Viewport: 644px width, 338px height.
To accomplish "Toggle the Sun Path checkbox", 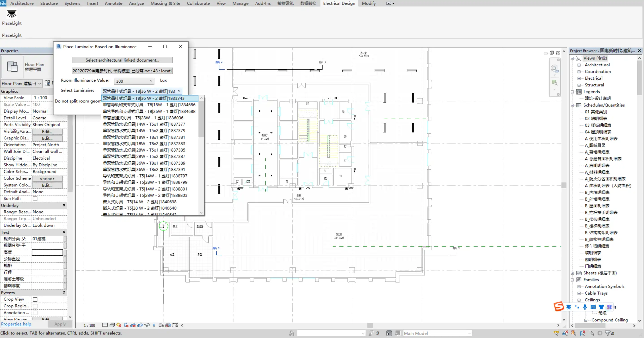I will pos(35,199).
